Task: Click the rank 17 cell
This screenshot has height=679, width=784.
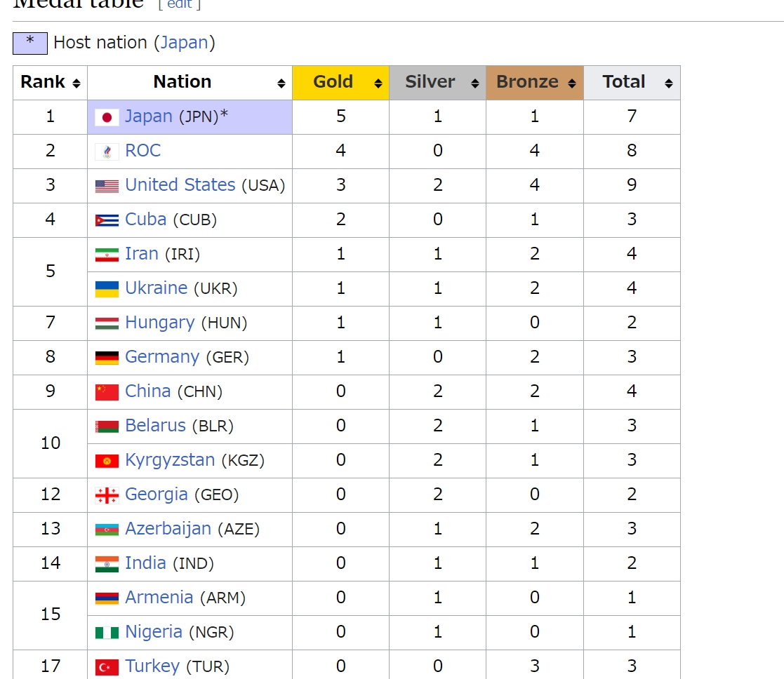Action: click(x=50, y=666)
